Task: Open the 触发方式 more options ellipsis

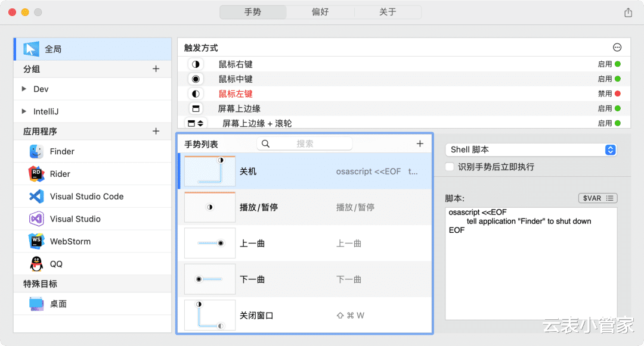Action: pyautogui.click(x=617, y=48)
